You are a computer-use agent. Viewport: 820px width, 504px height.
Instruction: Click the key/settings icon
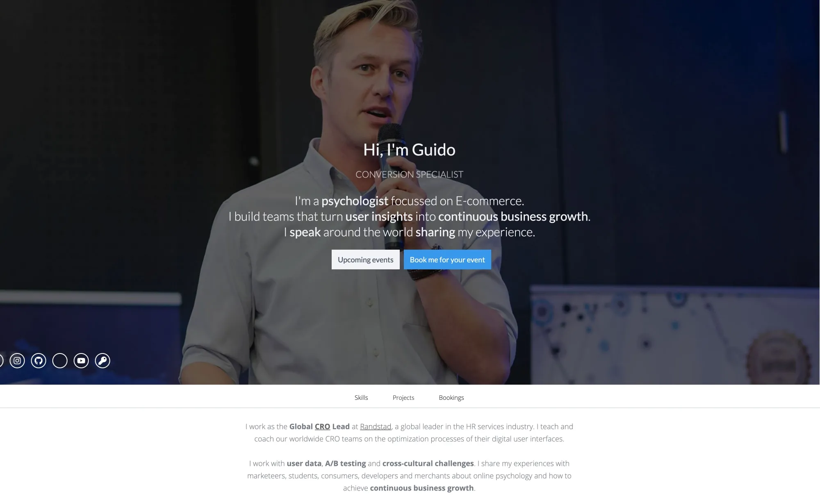pyautogui.click(x=102, y=360)
